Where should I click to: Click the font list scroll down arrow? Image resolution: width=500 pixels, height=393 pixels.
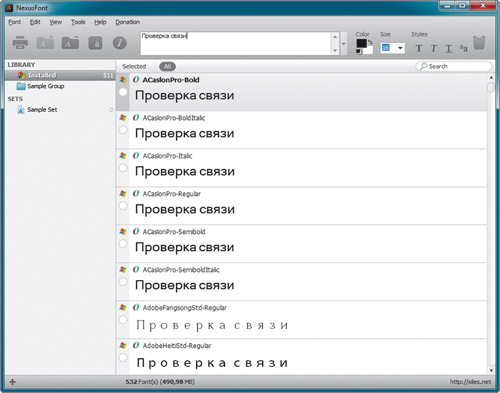pos(491,371)
